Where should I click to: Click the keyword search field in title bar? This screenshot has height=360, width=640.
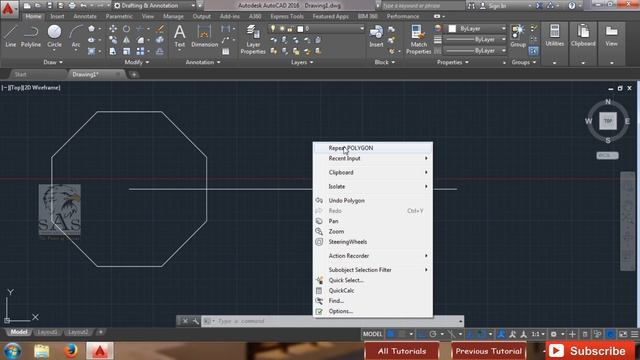click(x=422, y=6)
